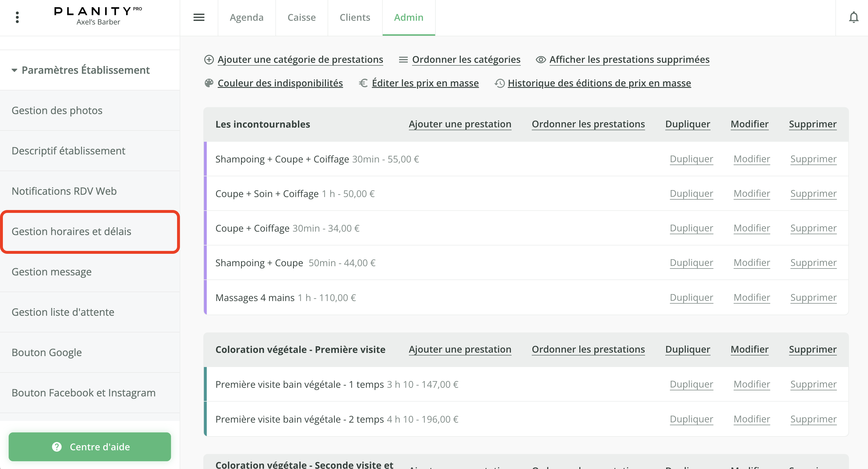Image resolution: width=868 pixels, height=469 pixels.
Task: Click the history clock icon for price editions
Action: click(499, 83)
